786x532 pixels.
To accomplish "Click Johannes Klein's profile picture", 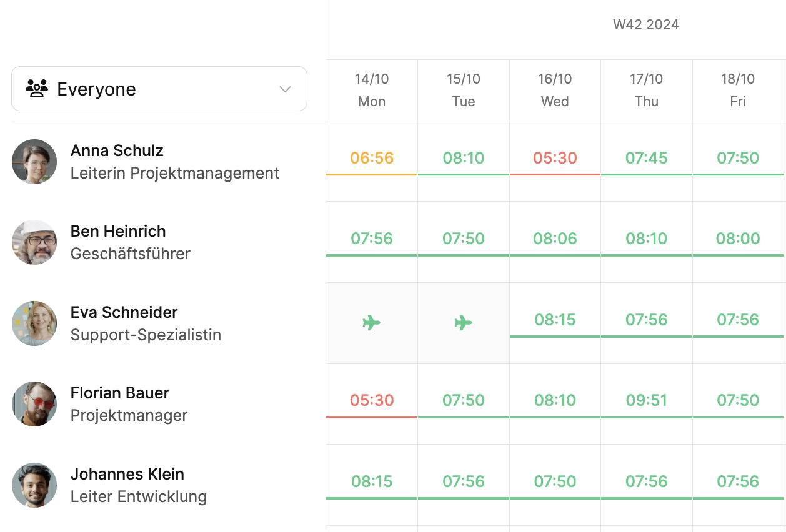I will click(34, 485).
